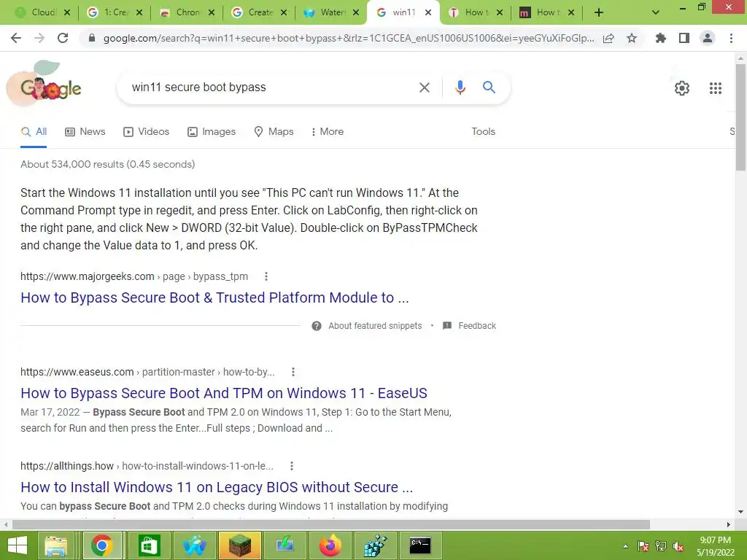The width and height of the screenshot is (747, 560).
Task: Open the Google doodle logo
Action: 44,85
